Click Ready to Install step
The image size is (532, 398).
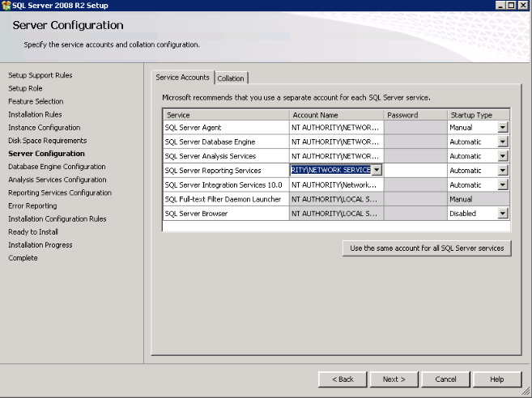[x=33, y=232]
